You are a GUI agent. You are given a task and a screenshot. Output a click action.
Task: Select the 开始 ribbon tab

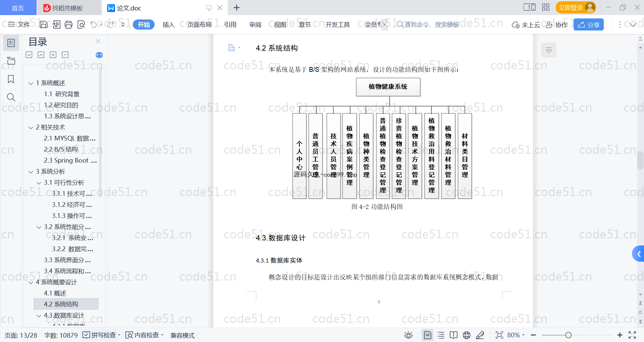(x=144, y=24)
